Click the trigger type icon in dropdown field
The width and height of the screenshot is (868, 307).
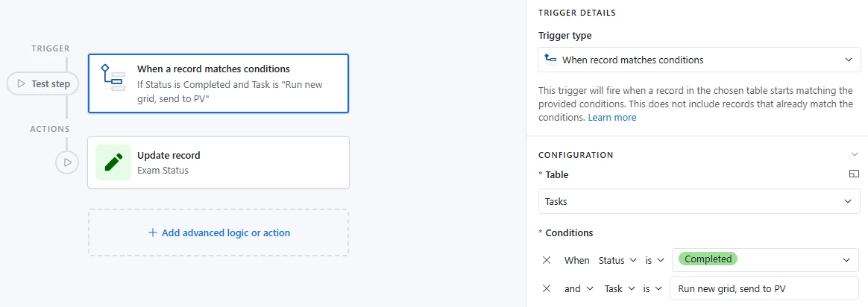tap(550, 60)
